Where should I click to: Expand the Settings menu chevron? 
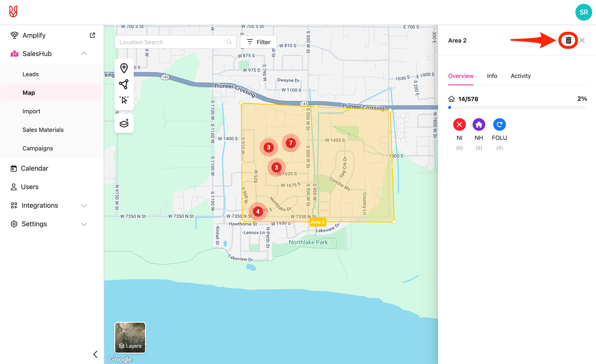pyautogui.click(x=84, y=224)
